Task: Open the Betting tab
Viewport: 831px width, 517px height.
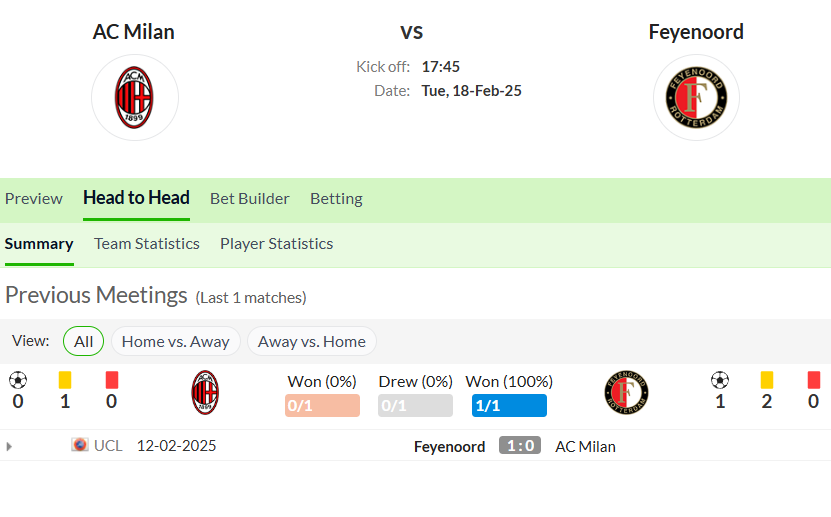Action: 336,199
